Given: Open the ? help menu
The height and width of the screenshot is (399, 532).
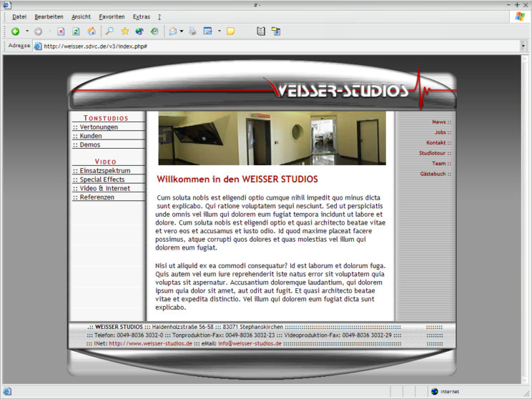Looking at the screenshot, I should click(x=159, y=16).
